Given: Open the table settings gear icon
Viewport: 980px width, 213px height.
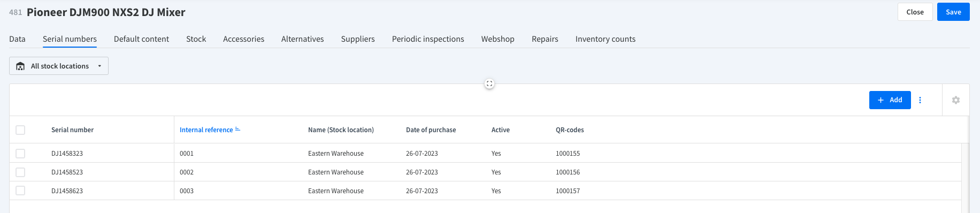Looking at the screenshot, I should pos(956,100).
